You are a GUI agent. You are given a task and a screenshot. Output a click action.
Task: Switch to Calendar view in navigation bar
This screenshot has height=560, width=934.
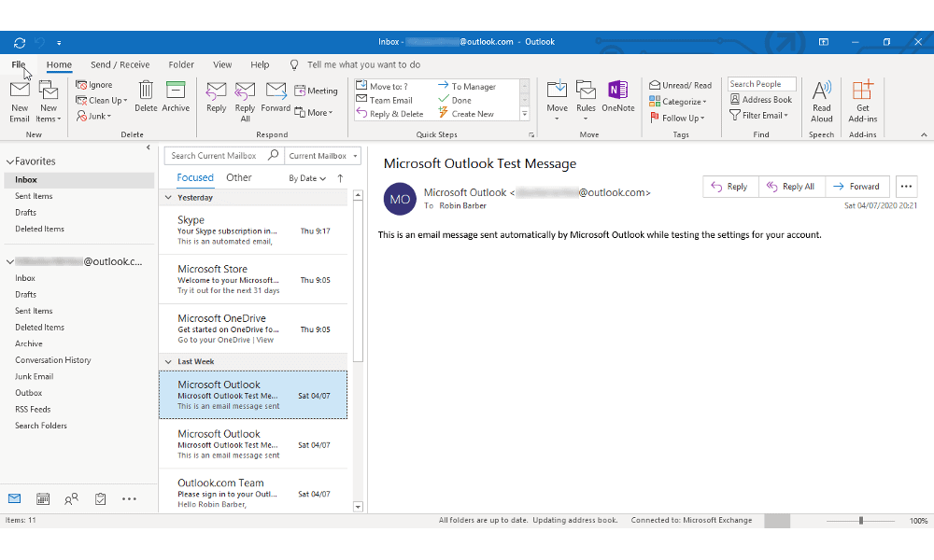pyautogui.click(x=43, y=499)
